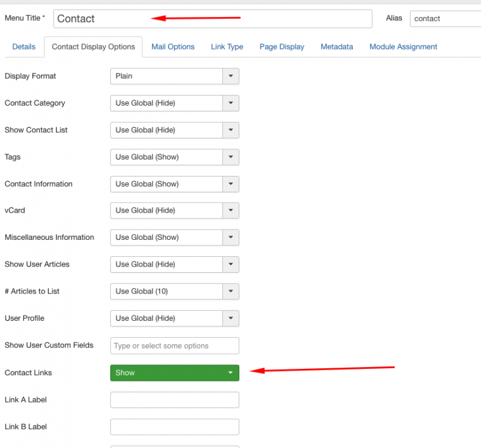The width and height of the screenshot is (481, 448).
Task: Open the Mail Options tab
Action: tap(173, 47)
